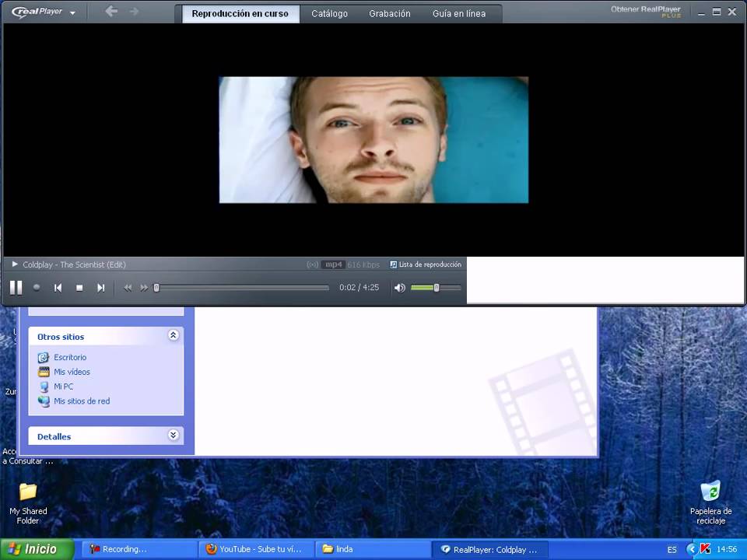
Task: Switch to linda folder taskbar item
Action: pos(373,549)
